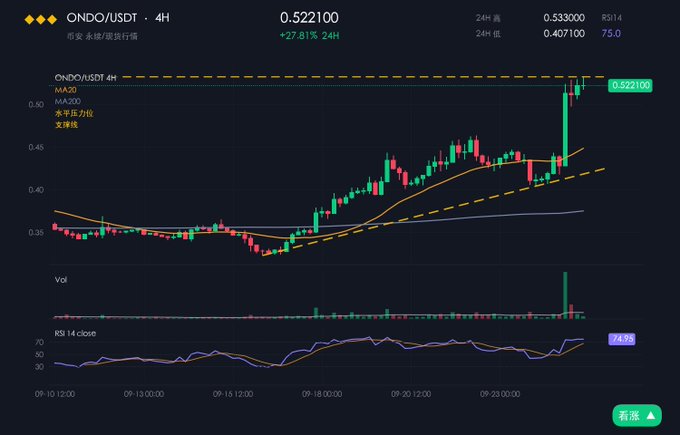Click the 0.40 price axis label

(x=36, y=190)
